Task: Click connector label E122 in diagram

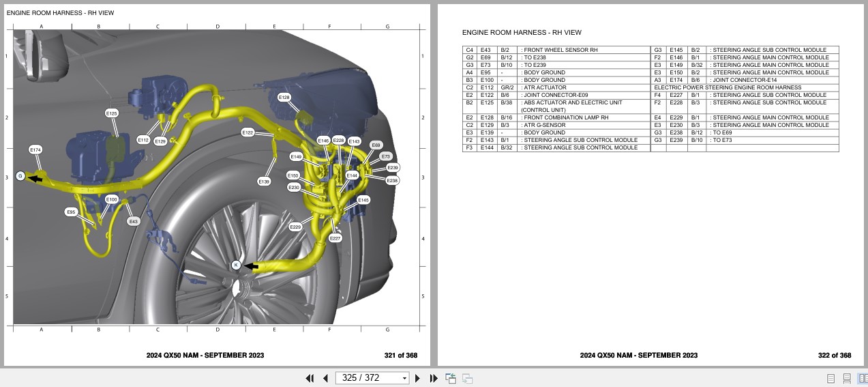Action: tap(248, 132)
